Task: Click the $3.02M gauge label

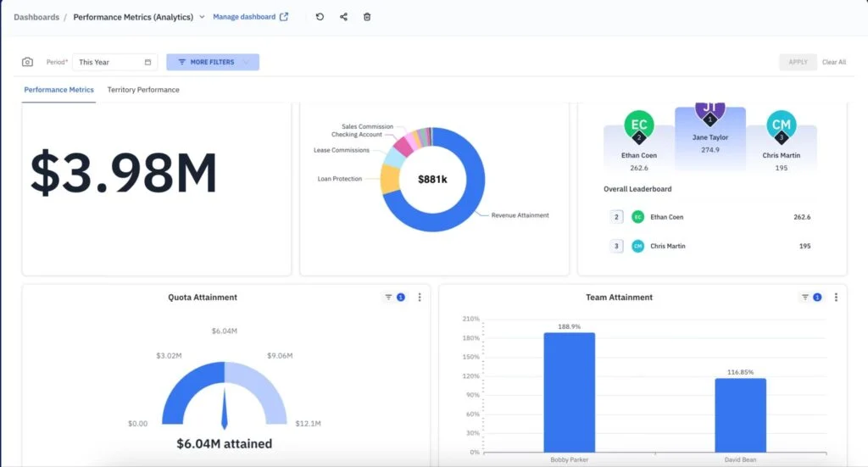Action: coord(169,356)
